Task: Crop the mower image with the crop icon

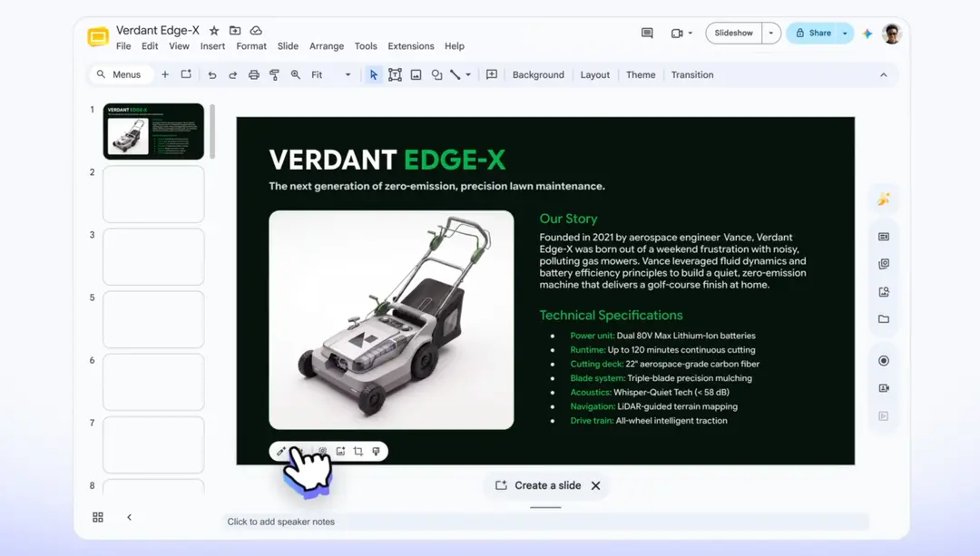Action: point(358,451)
